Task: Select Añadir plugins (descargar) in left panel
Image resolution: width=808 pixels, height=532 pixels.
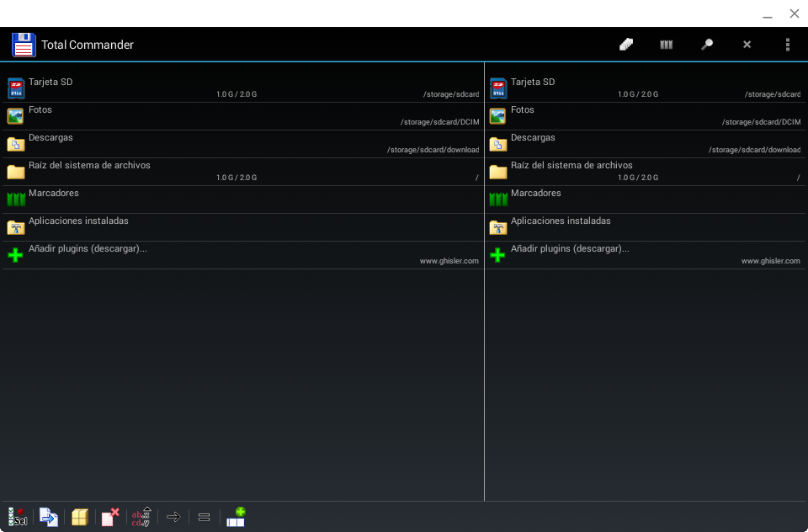Action: pos(242,255)
